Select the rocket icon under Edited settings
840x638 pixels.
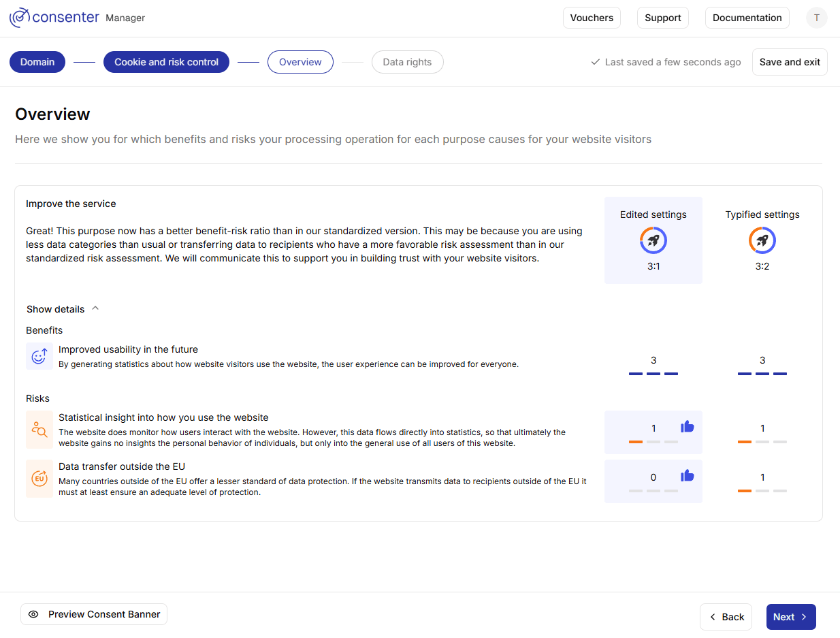[653, 240]
